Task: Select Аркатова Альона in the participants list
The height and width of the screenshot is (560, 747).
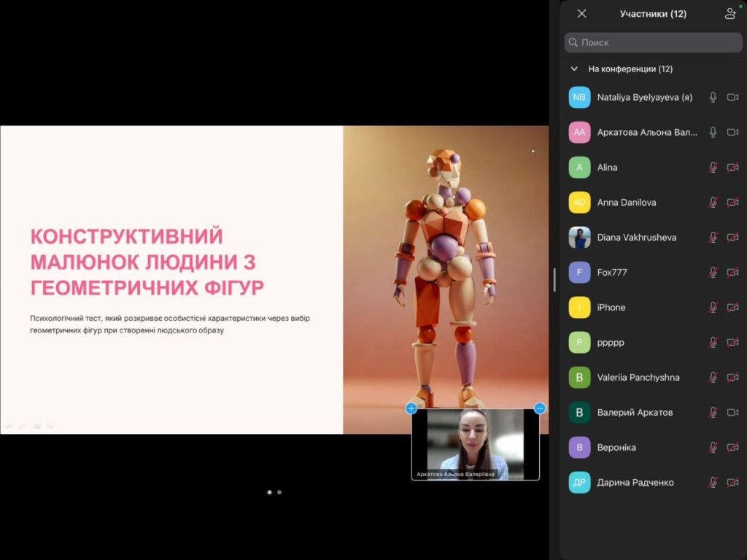Action: click(x=646, y=132)
